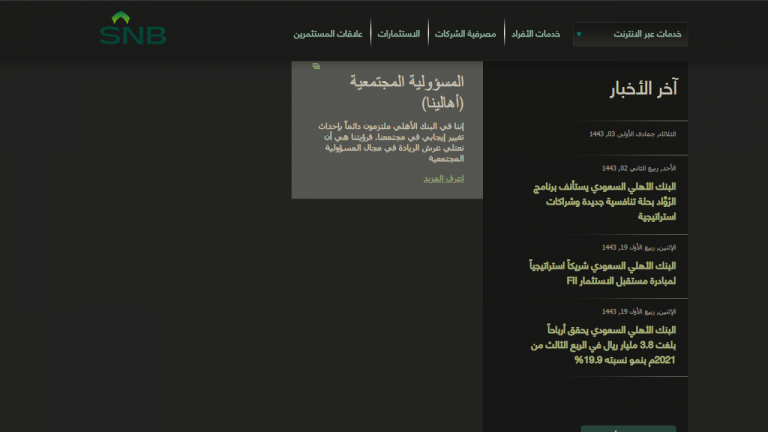
Task: Click the آخر الأخبار heading
Action: [x=644, y=89]
